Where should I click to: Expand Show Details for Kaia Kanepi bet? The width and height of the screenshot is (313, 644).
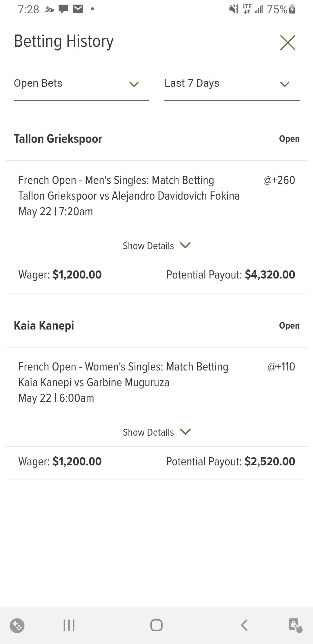tap(156, 432)
